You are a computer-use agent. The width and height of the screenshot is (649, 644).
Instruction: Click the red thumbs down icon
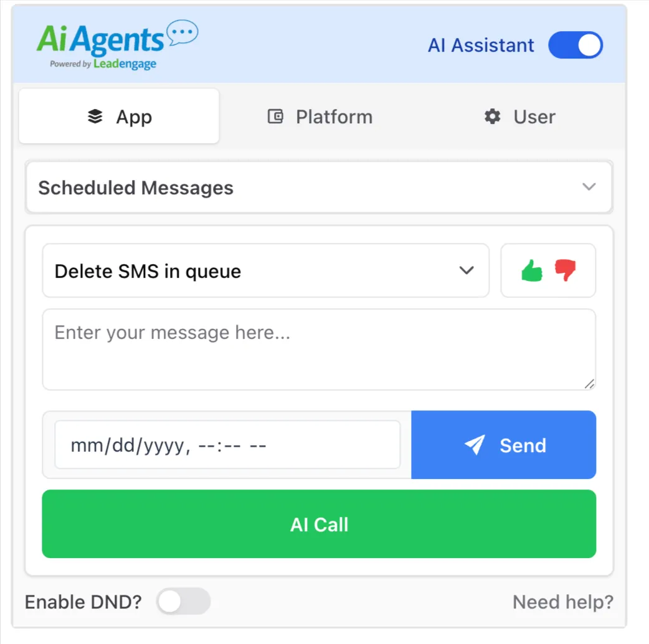coord(566,270)
